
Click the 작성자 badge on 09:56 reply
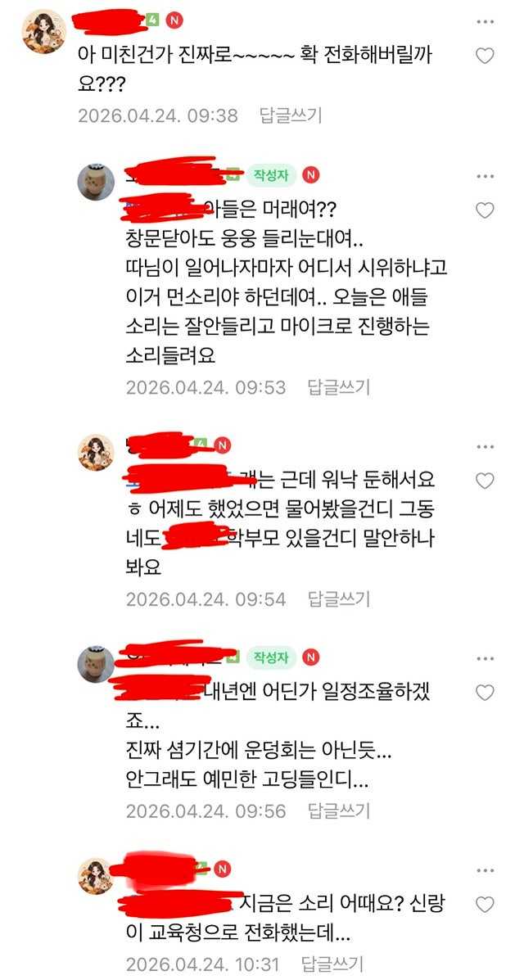(x=271, y=657)
